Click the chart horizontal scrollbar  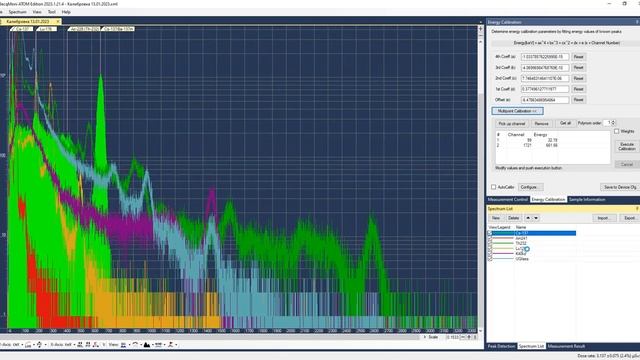[210, 337]
